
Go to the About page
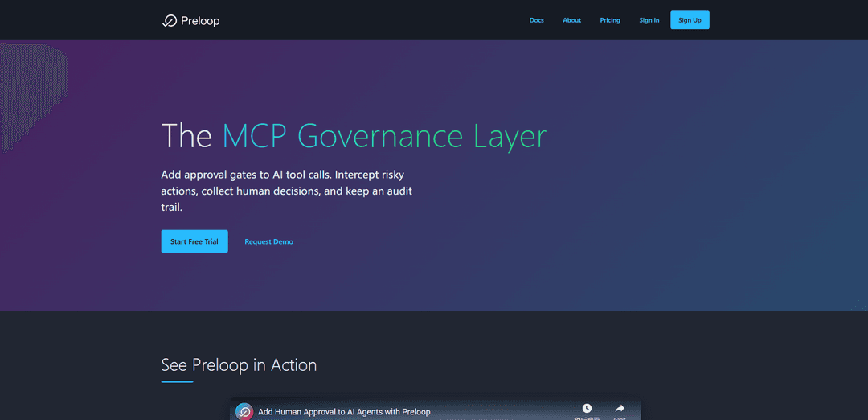pyautogui.click(x=571, y=20)
